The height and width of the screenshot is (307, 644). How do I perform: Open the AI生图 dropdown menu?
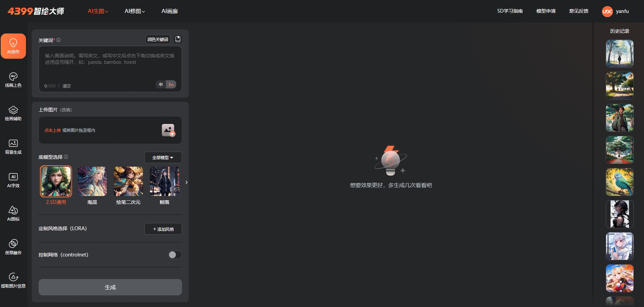point(98,11)
